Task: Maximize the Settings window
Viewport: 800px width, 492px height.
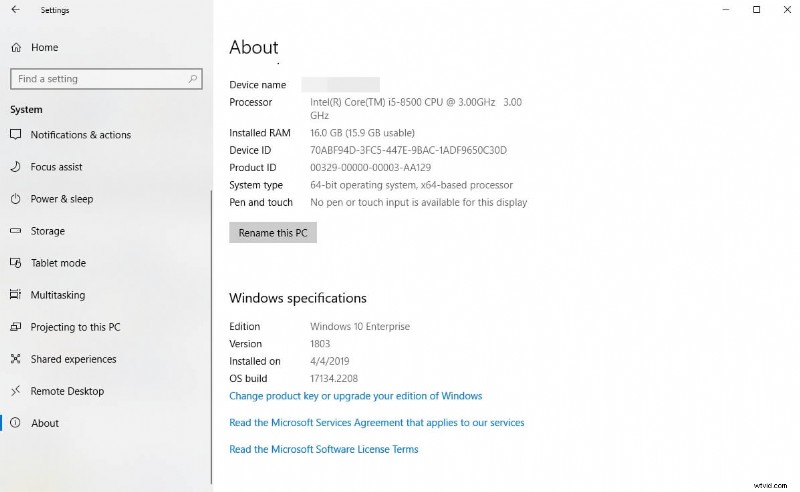Action: tap(756, 10)
